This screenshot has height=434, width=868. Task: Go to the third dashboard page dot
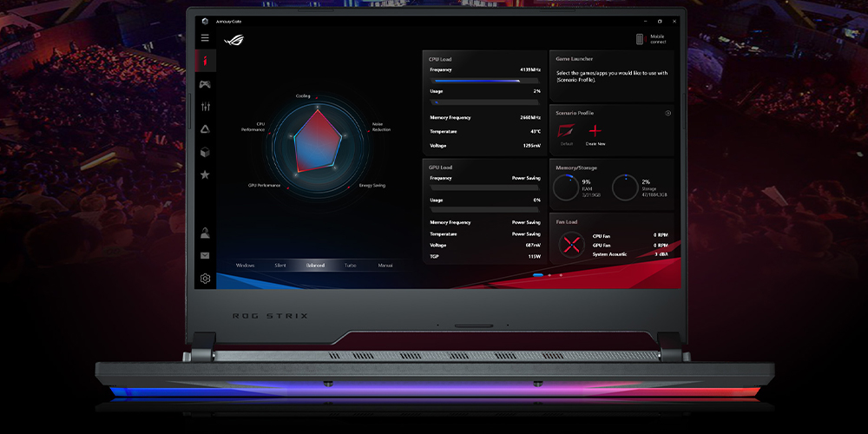[561, 274]
